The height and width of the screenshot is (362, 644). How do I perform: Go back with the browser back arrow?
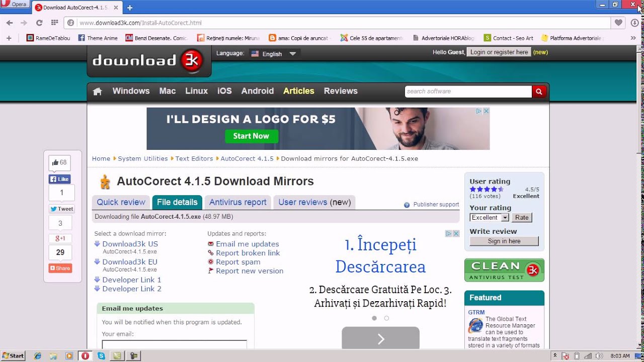click(9, 23)
